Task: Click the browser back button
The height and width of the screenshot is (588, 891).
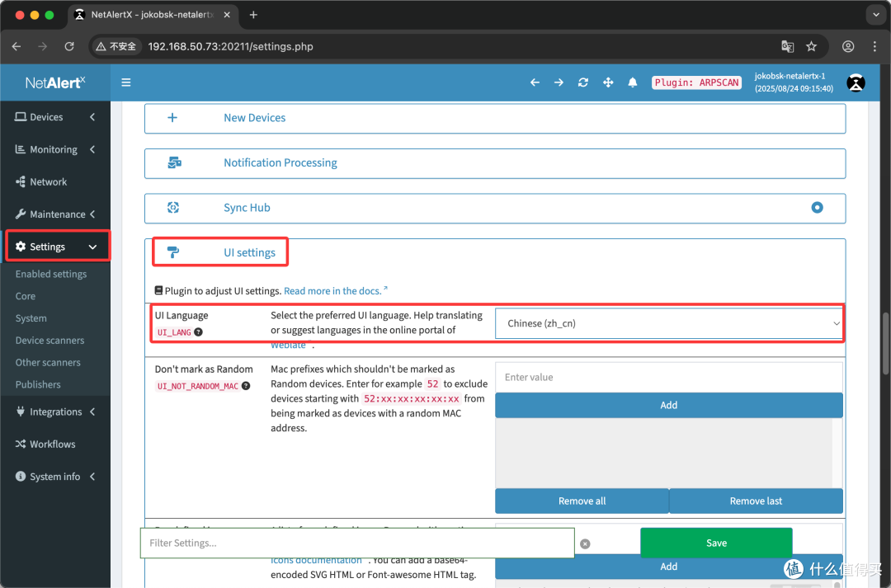Action: [16, 46]
